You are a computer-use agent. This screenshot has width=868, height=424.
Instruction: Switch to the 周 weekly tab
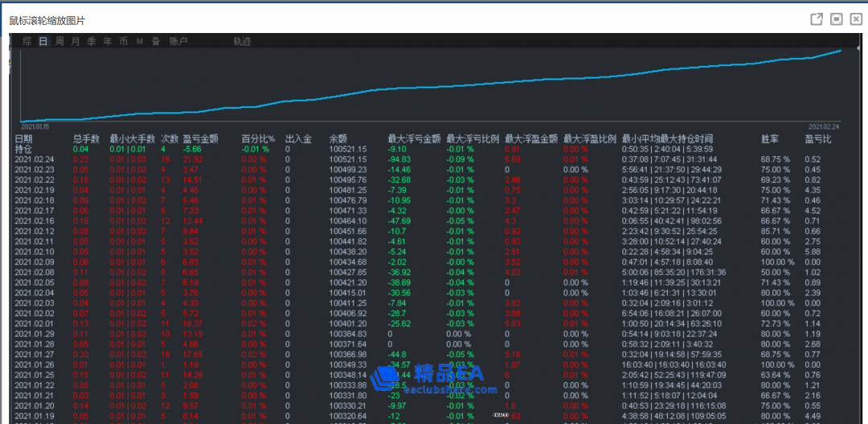[59, 41]
